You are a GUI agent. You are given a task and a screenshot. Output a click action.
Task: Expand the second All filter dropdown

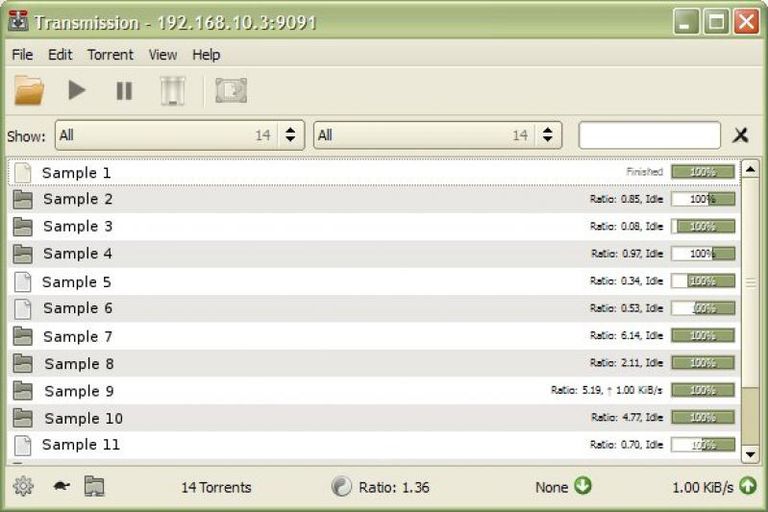click(437, 135)
